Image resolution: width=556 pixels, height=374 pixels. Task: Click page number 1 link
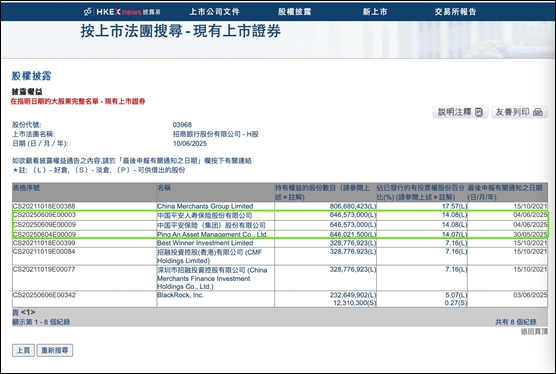28,312
